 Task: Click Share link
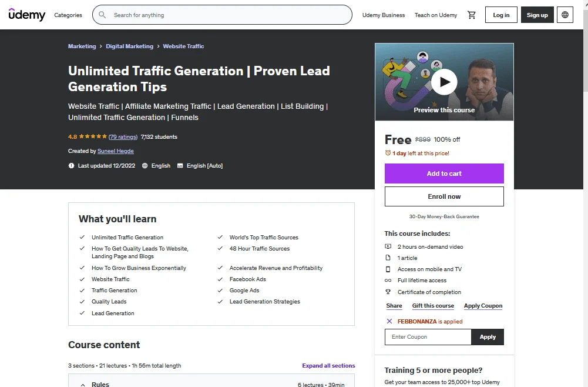(x=394, y=306)
